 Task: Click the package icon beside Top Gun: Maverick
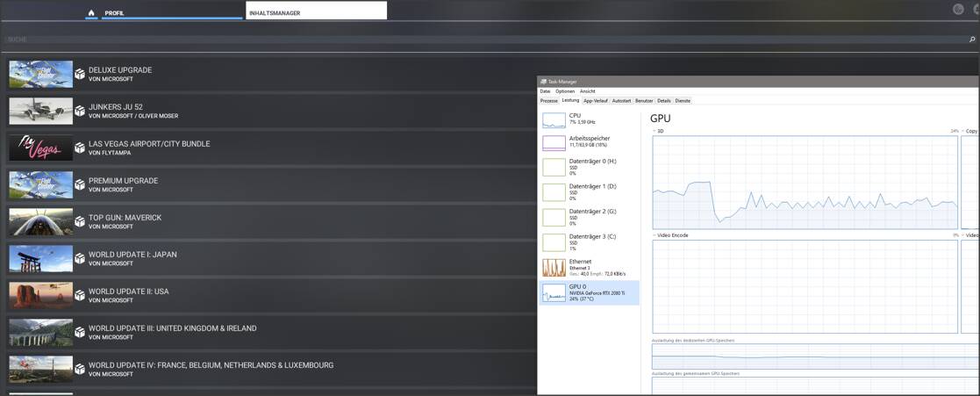[79, 222]
